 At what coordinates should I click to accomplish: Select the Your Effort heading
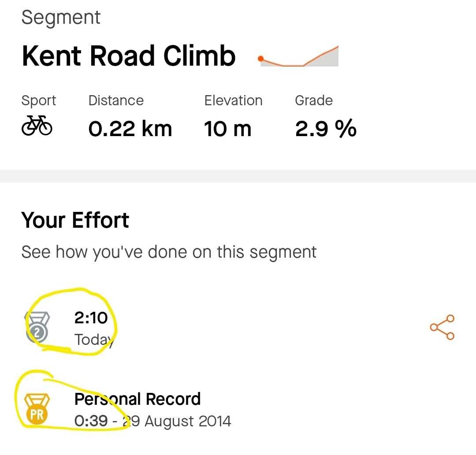tap(75, 220)
